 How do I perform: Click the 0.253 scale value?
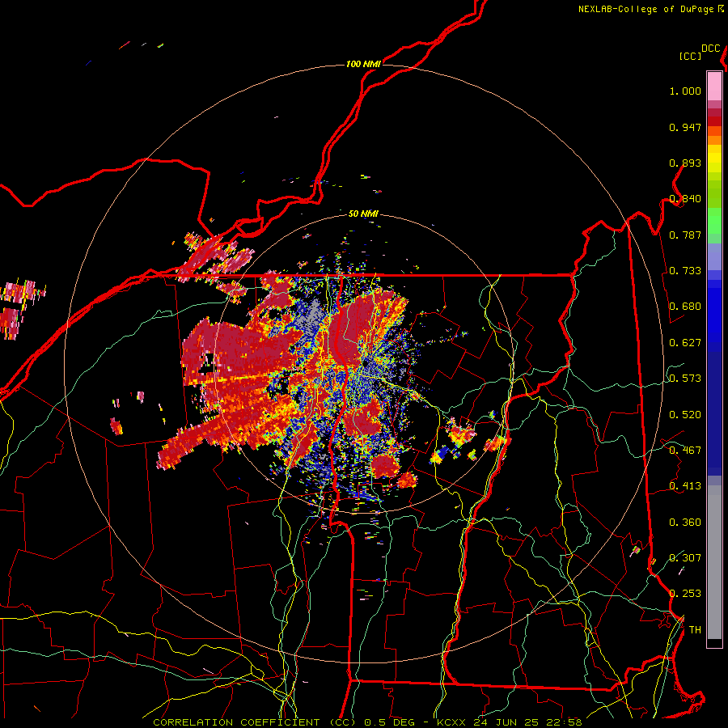pyautogui.click(x=685, y=594)
